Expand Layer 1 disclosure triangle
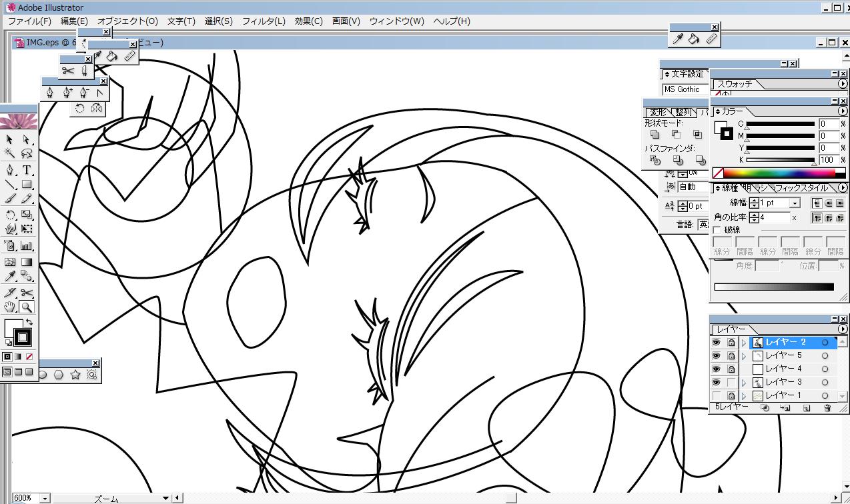The image size is (850, 504). [x=744, y=396]
